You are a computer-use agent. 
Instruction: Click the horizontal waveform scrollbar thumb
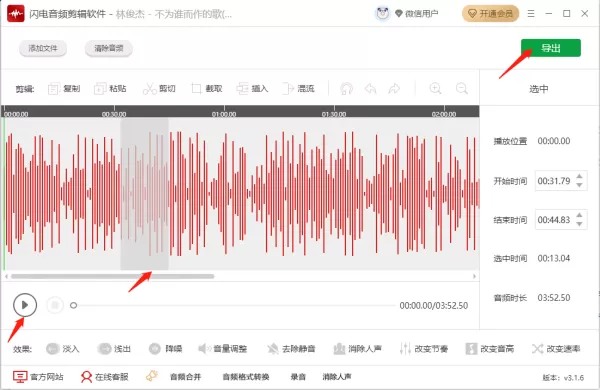pos(112,276)
